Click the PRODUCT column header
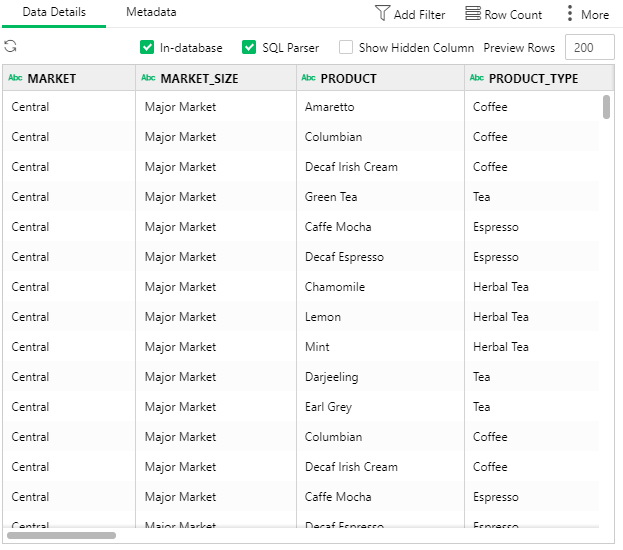This screenshot has height=550, width=623. [348, 78]
